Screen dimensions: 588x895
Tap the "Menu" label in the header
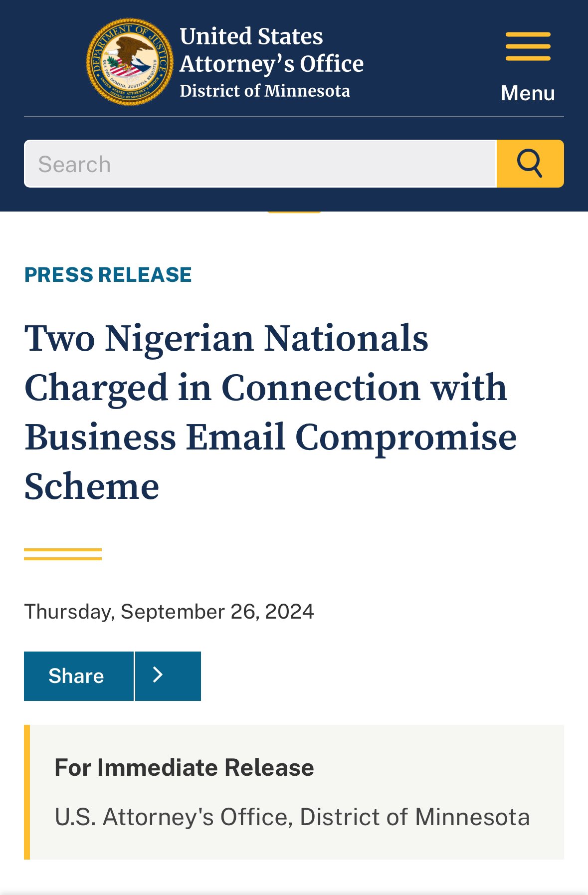(x=528, y=93)
